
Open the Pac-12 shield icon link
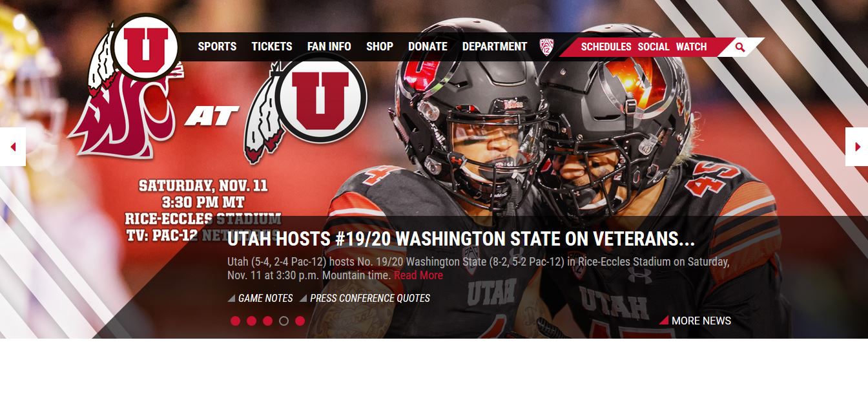point(546,47)
